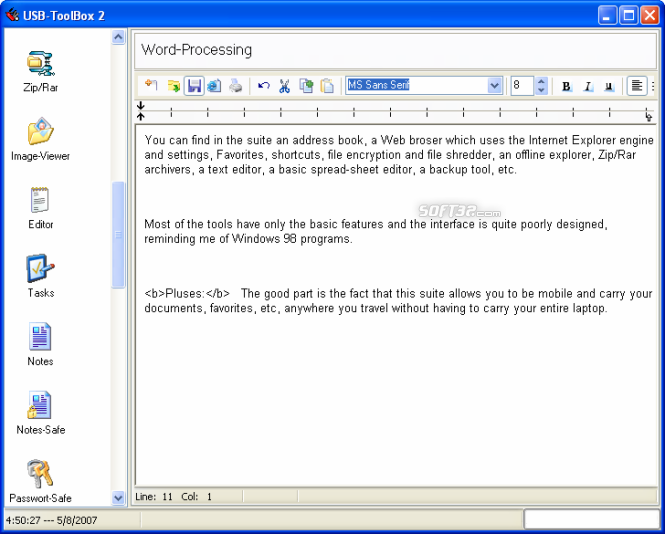
Task: Click text 'Most of the tools'
Action: point(375,232)
